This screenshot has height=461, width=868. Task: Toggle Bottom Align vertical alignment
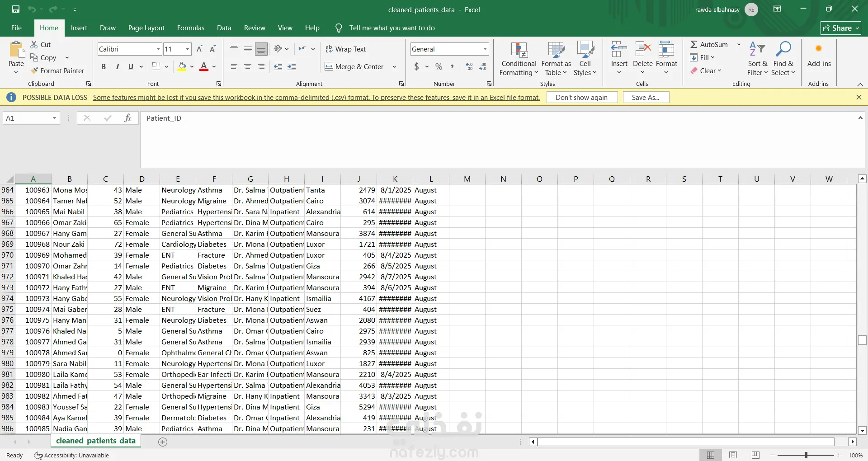click(x=261, y=49)
